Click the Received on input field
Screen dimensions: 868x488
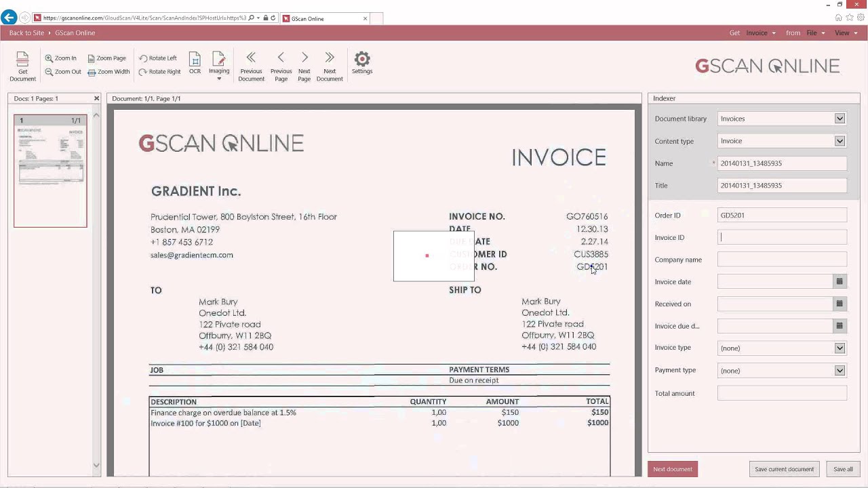(775, 304)
